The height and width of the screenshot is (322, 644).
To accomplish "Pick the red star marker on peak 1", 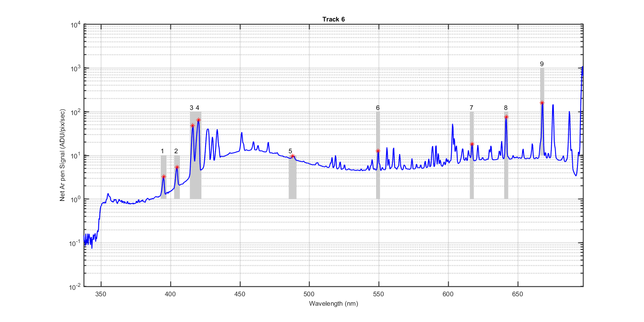I will click(x=164, y=176).
